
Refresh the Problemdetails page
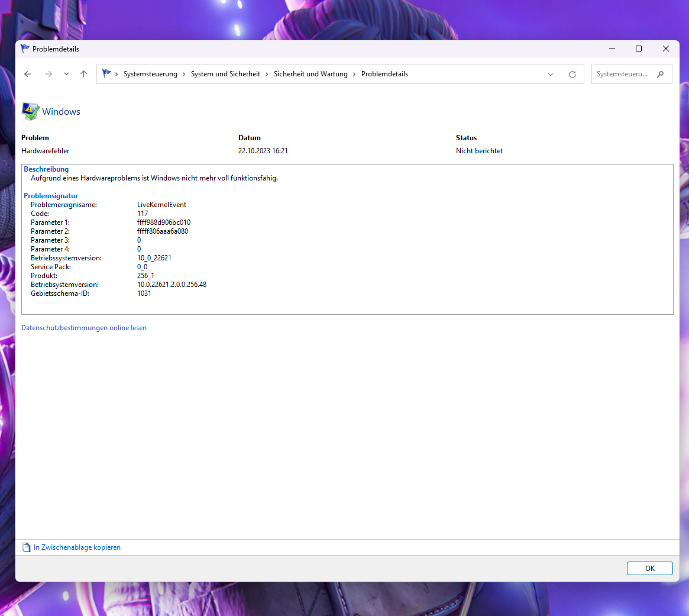[x=572, y=75]
